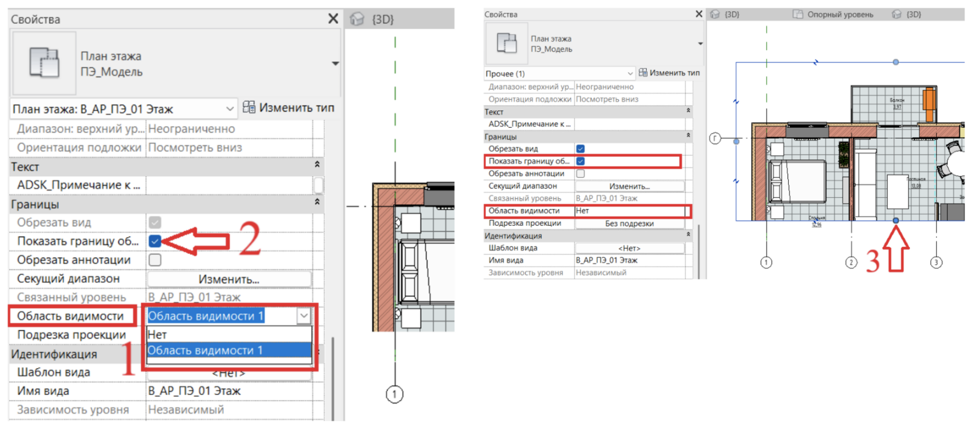
Task: Switch to the 'Опорный уровень' view tab
Action: pyautogui.click(x=833, y=14)
